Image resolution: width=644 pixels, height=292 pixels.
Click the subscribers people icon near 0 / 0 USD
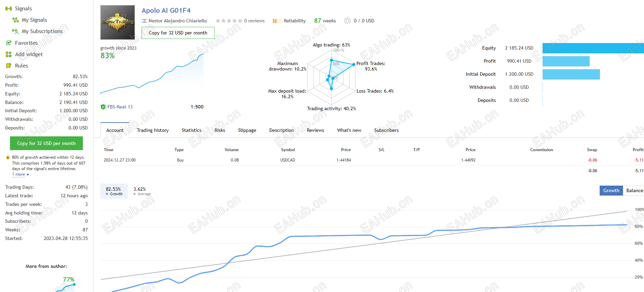tap(348, 21)
